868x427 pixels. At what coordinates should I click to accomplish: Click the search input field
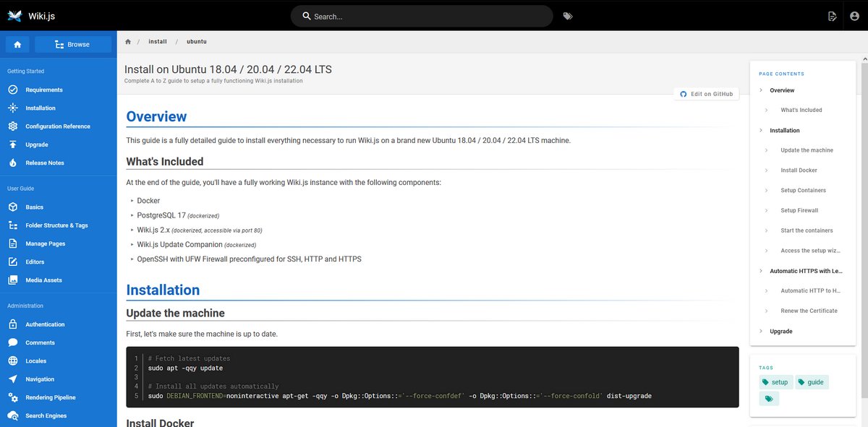point(422,16)
